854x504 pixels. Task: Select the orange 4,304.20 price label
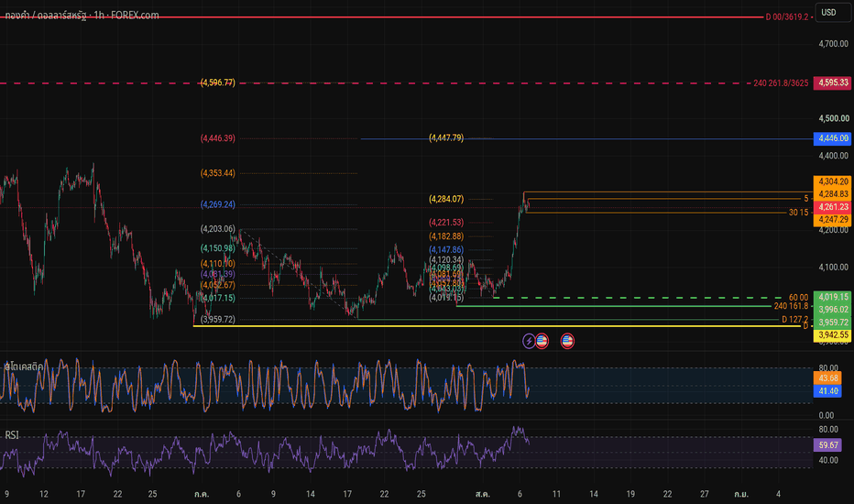(x=832, y=181)
